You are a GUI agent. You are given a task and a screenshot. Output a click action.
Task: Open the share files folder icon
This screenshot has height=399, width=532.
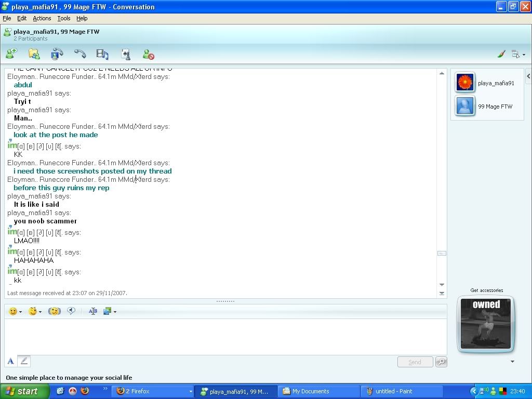click(x=34, y=54)
